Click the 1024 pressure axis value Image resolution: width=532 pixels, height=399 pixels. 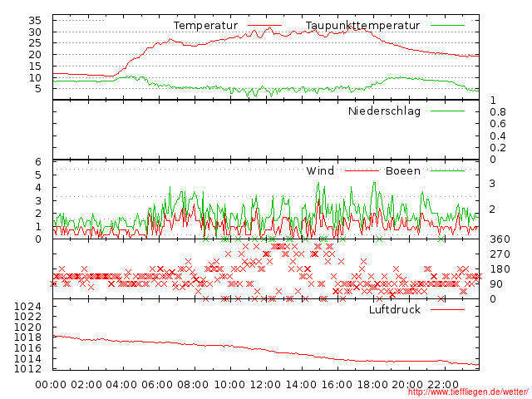click(x=27, y=307)
